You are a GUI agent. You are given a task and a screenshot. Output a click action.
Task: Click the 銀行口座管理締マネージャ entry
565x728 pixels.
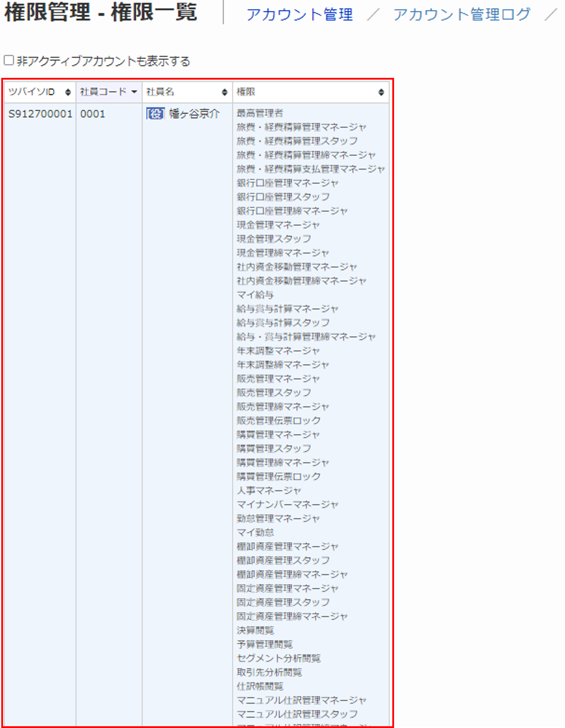(x=292, y=211)
